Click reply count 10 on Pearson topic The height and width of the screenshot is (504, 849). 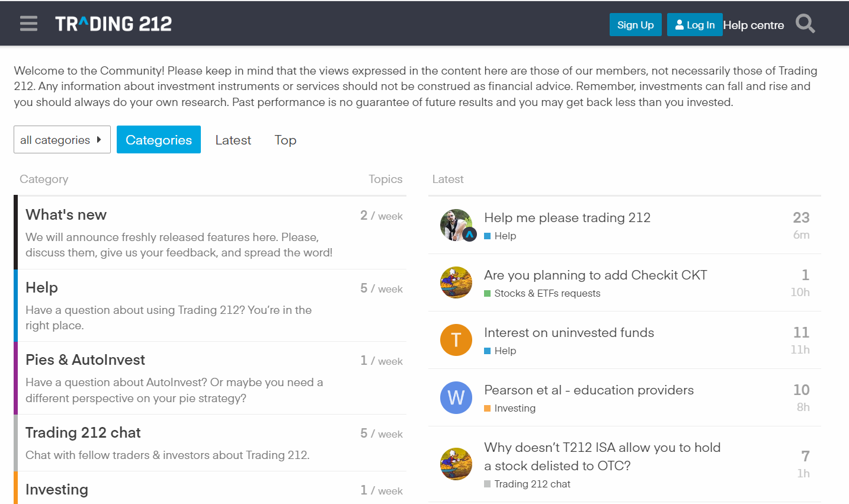[801, 390]
